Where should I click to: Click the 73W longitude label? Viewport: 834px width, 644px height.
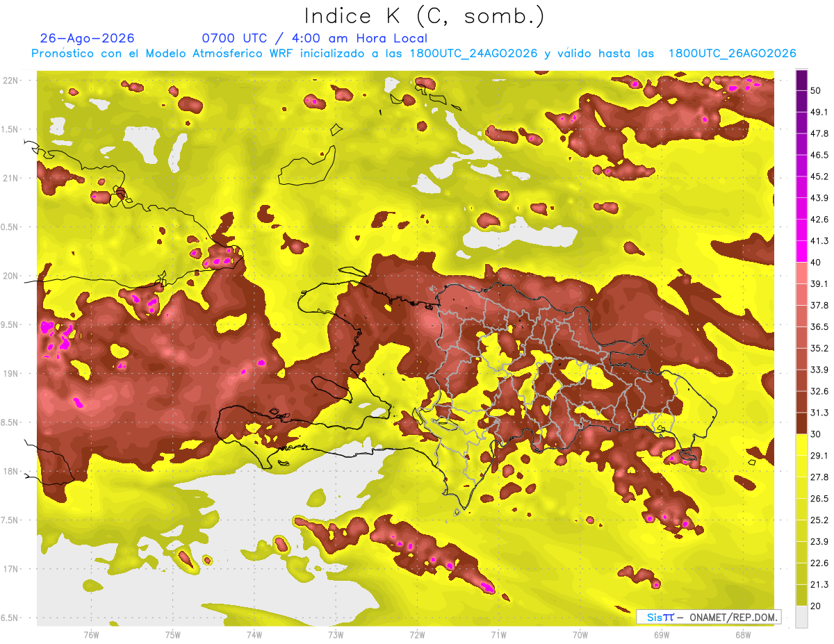[336, 634]
